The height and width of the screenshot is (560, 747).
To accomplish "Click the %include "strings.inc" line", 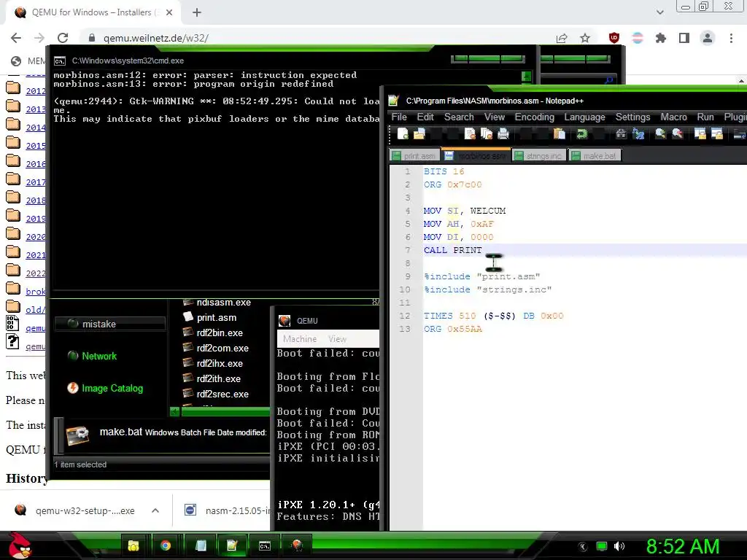I will click(487, 289).
